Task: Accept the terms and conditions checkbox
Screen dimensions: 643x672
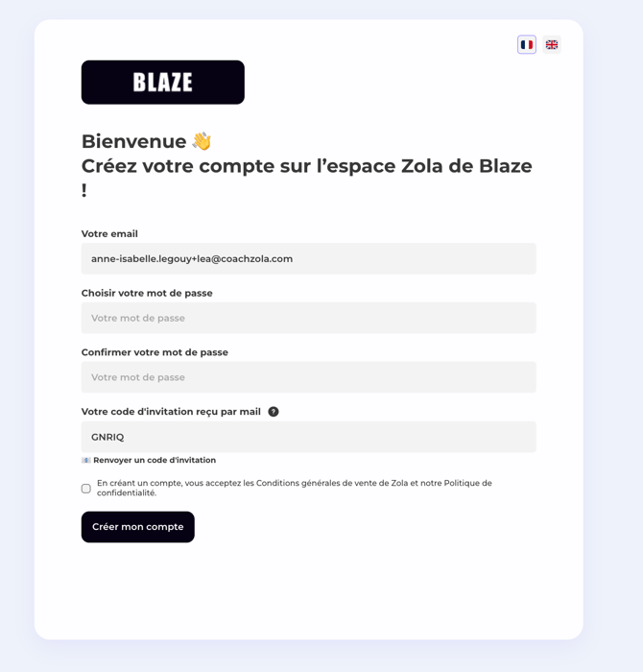Action: pos(86,489)
